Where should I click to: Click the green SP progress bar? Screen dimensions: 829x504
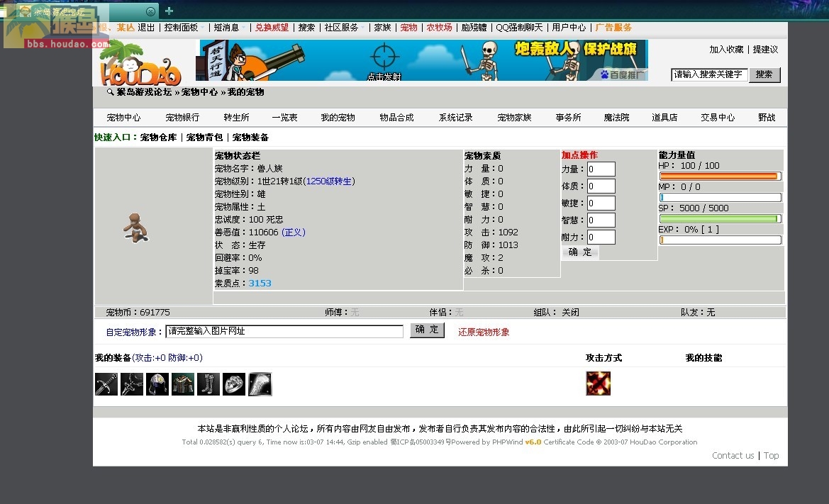pyautogui.click(x=720, y=218)
